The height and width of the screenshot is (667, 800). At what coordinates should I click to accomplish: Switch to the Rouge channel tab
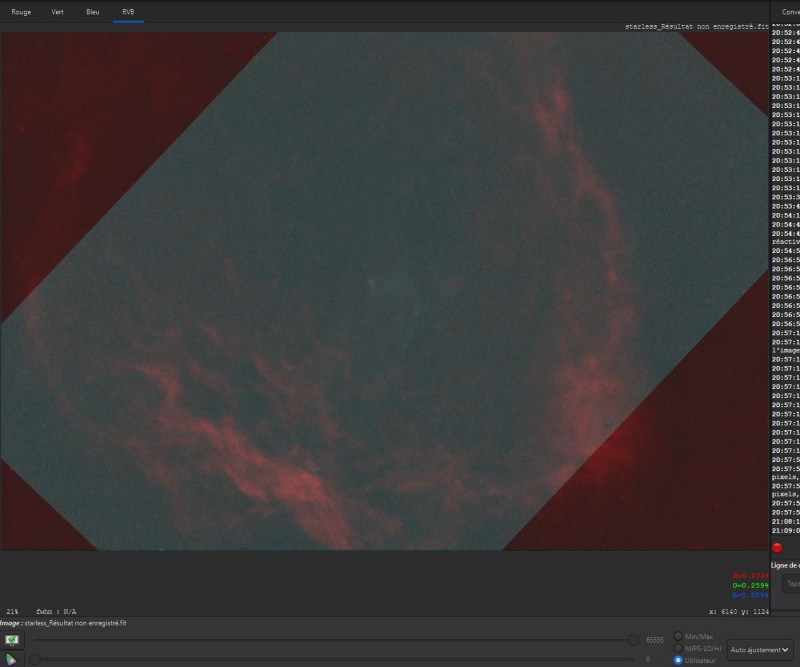tap(21, 12)
